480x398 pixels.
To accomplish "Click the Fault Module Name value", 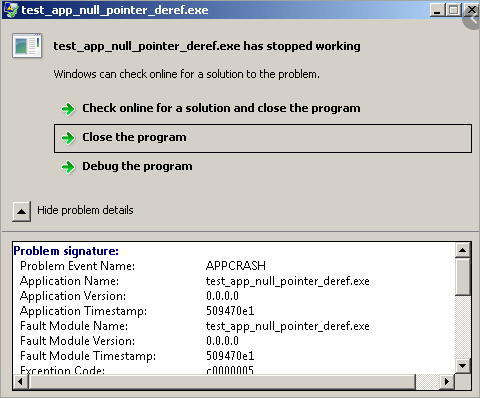I will (288, 326).
